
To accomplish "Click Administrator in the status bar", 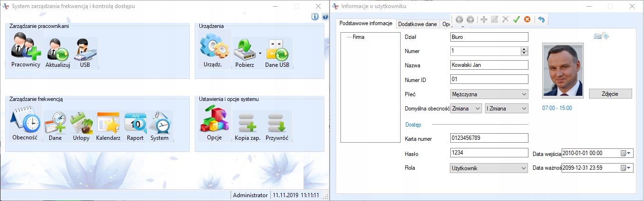I will pyautogui.click(x=250, y=195).
